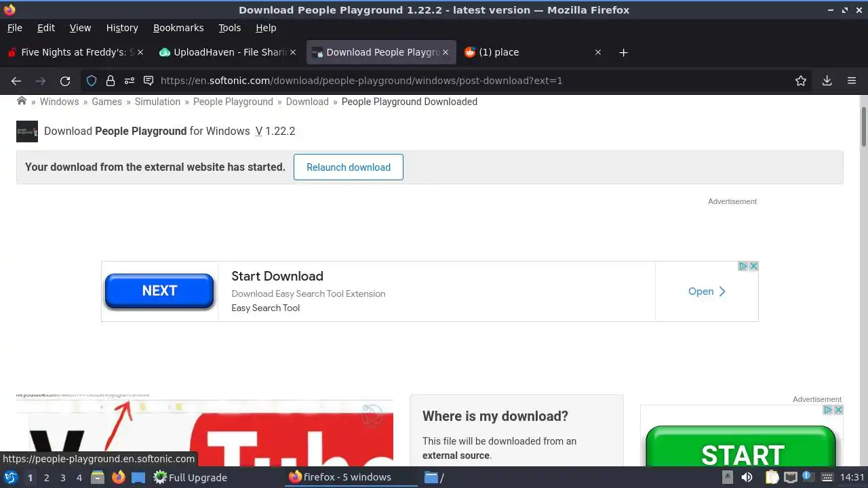This screenshot has width=868, height=488.
Task: Switch to workspace 4 in taskbar
Action: 79,478
